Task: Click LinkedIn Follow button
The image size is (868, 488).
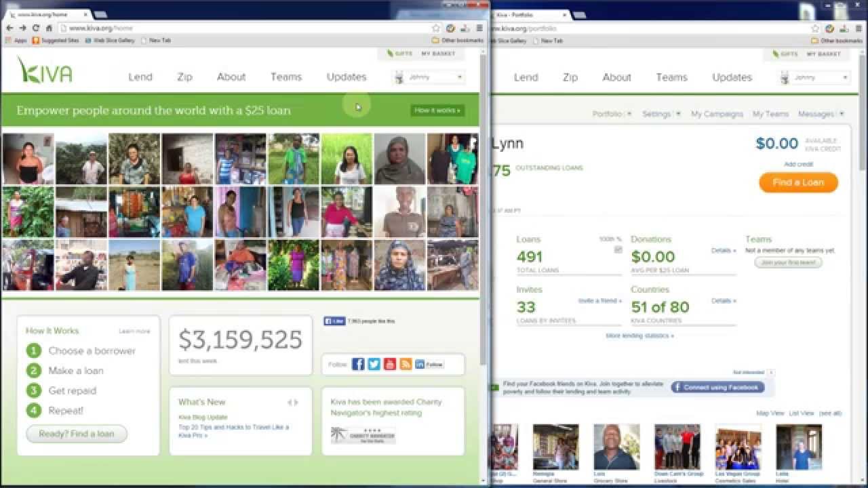Action: [429, 364]
